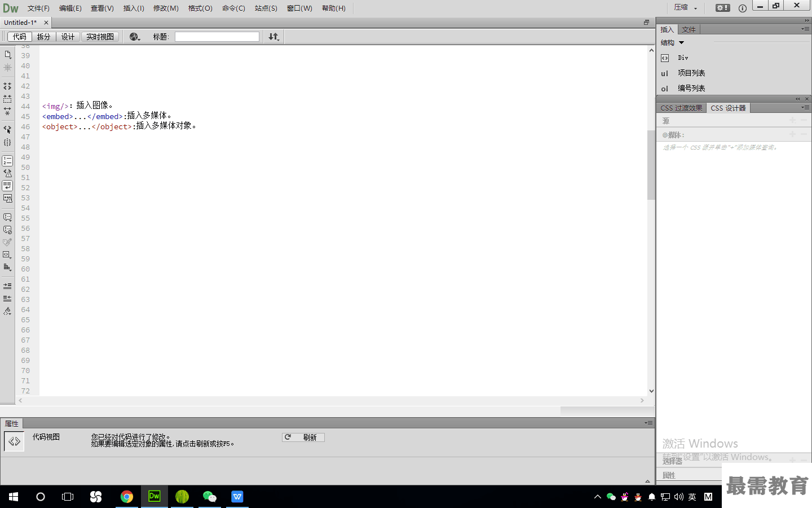This screenshot has width=812, height=508.
Task: Switch to 代码 code view
Action: tap(20, 37)
